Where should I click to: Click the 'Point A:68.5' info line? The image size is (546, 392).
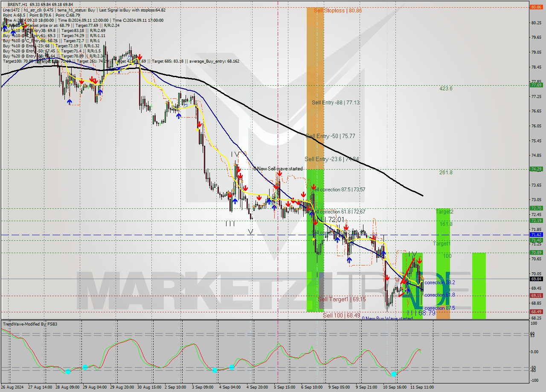click(x=15, y=15)
